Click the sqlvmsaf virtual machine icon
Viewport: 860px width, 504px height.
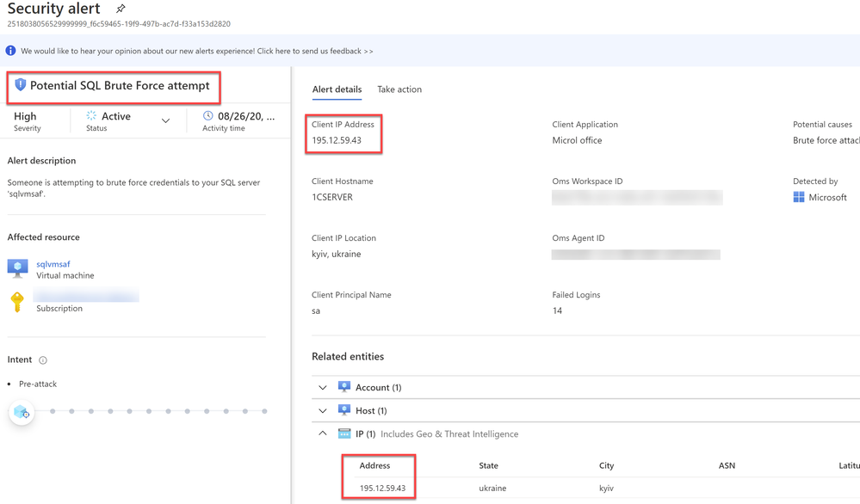pyautogui.click(x=17, y=268)
